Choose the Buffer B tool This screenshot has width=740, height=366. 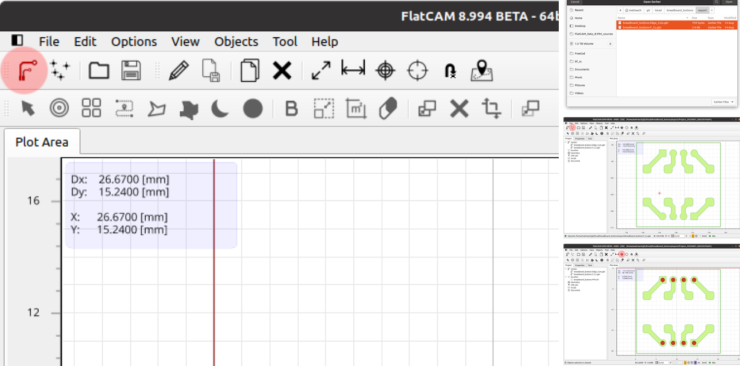click(292, 109)
